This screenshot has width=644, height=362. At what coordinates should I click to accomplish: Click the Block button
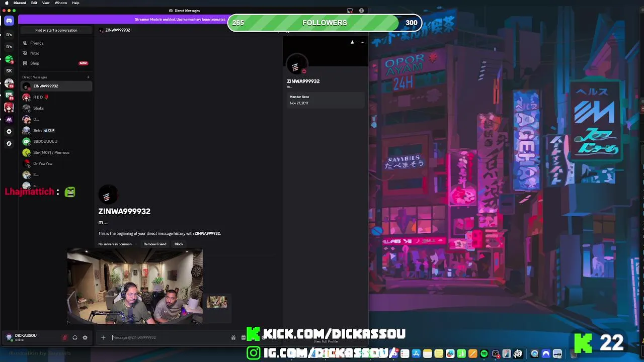(x=179, y=244)
